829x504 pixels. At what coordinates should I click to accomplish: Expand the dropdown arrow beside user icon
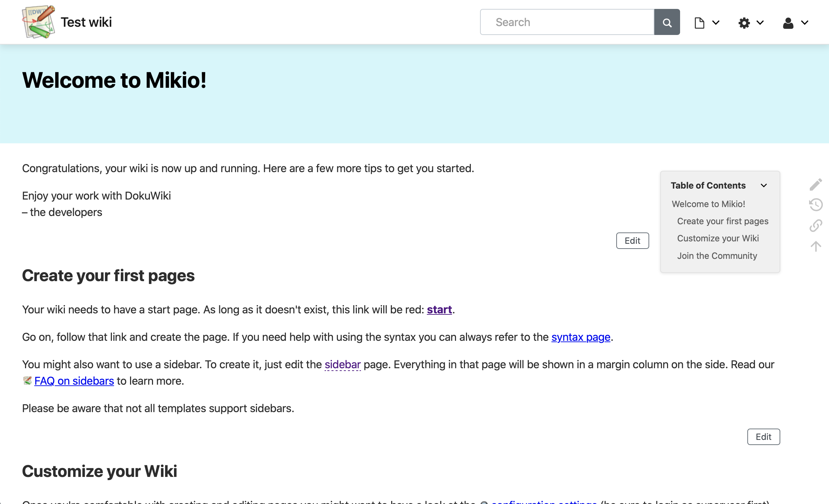(805, 23)
